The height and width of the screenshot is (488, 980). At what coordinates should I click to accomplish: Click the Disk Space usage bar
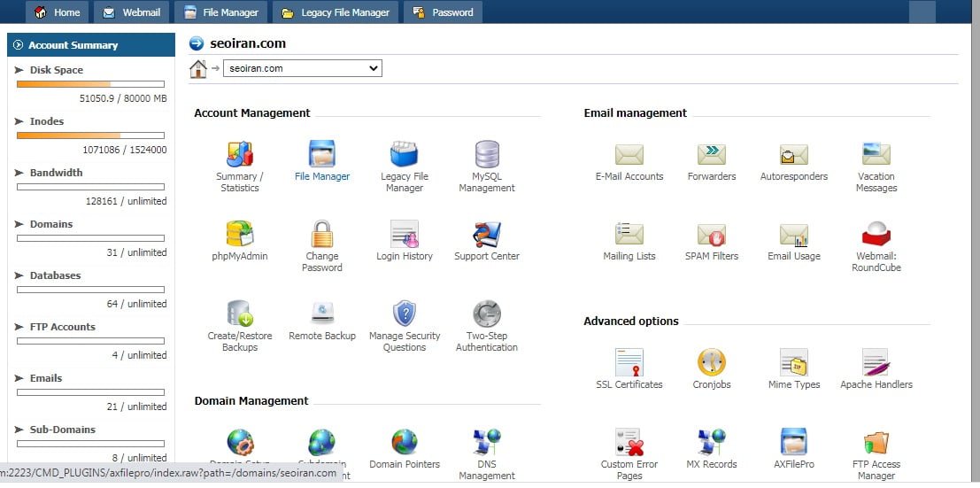(90, 84)
